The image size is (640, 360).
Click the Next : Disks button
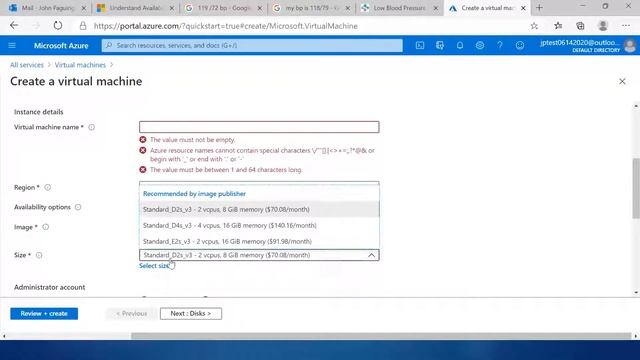[x=191, y=313]
